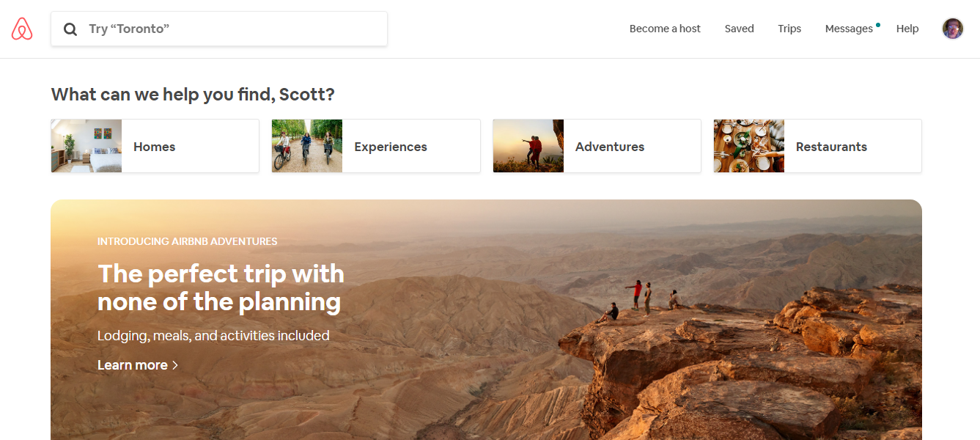Screen dimensions: 980x440
Task: Click the Experiences cyclists thumbnail
Action: coord(307,146)
